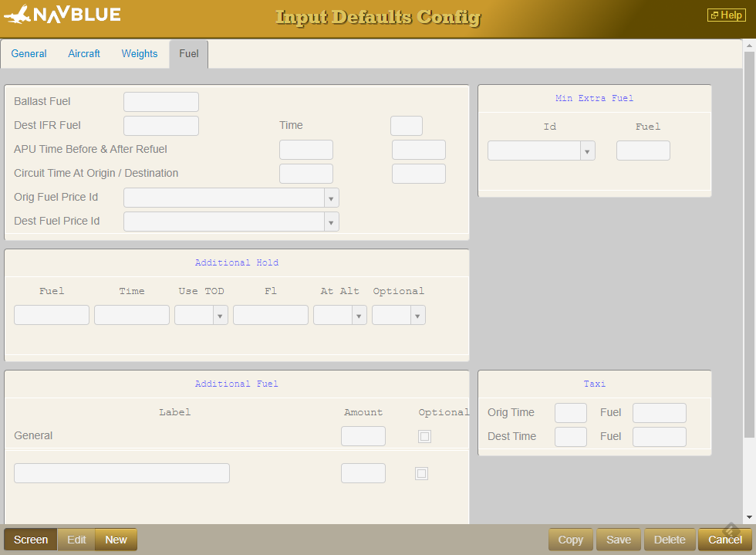The height and width of the screenshot is (555, 756).
Task: Create a record with the New button
Action: pos(116,539)
